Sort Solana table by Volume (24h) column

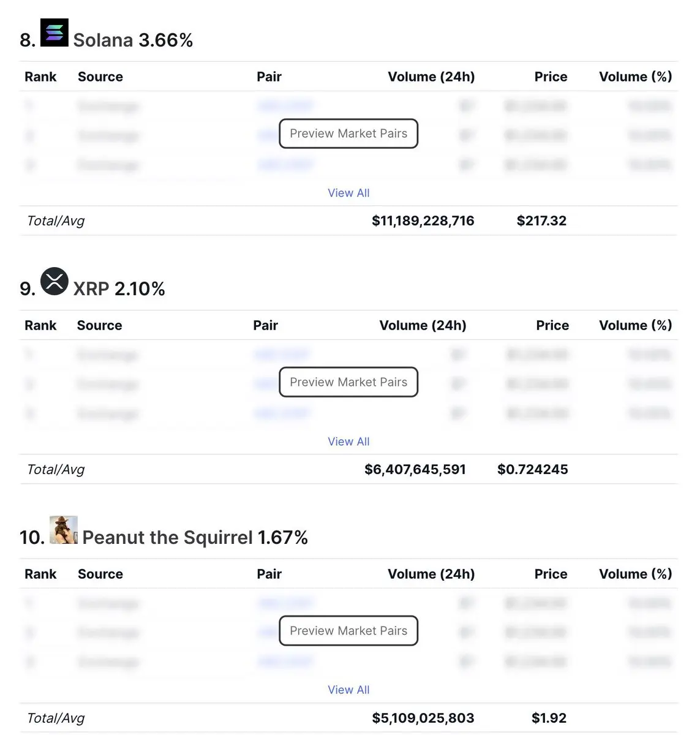click(x=431, y=77)
